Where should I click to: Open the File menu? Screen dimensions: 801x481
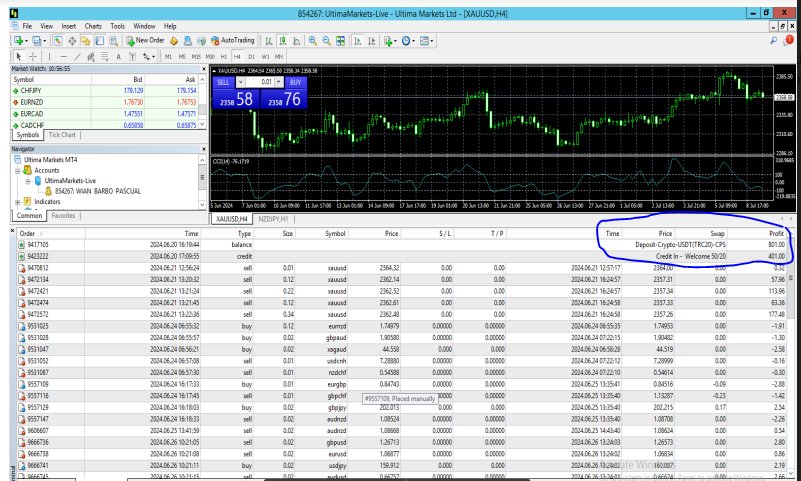27,26
